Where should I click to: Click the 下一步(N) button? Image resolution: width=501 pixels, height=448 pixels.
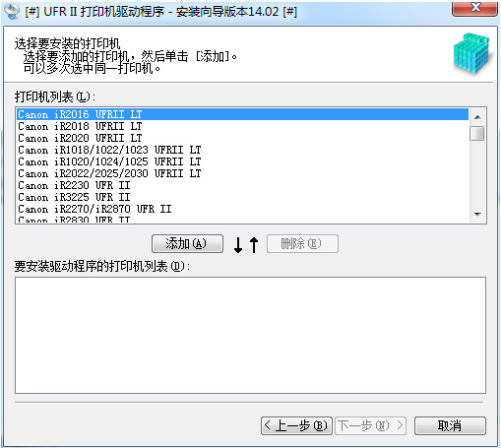click(x=370, y=425)
